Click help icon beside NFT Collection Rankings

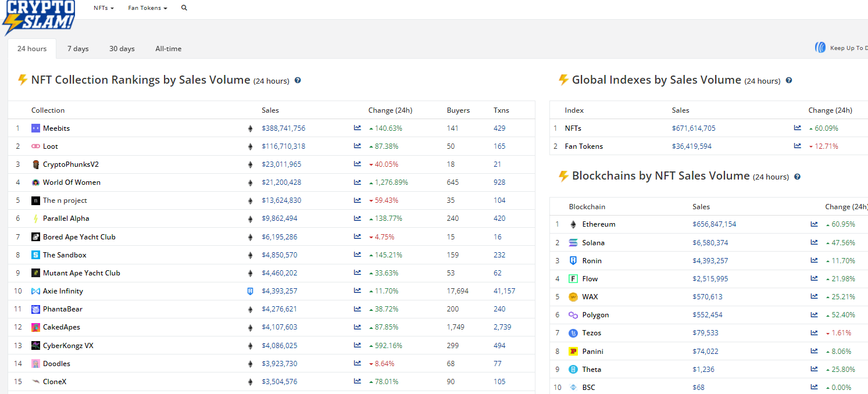(x=298, y=80)
